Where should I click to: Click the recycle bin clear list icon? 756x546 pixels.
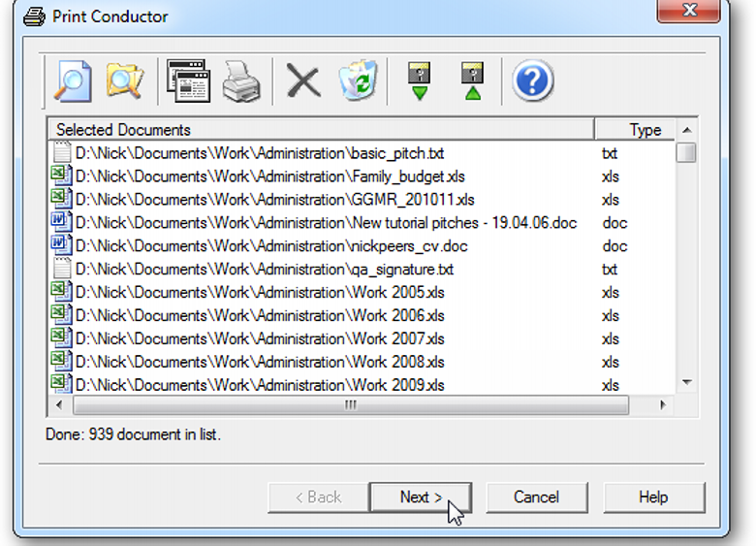click(357, 81)
